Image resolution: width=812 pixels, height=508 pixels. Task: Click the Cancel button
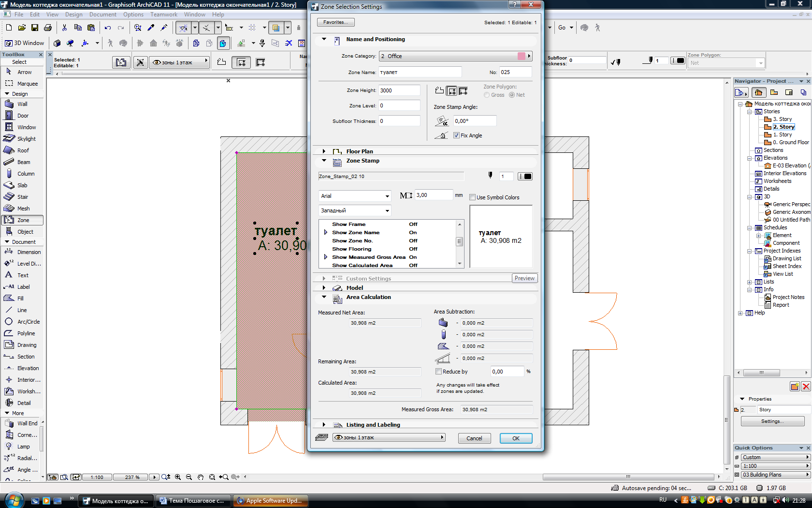coord(474,438)
